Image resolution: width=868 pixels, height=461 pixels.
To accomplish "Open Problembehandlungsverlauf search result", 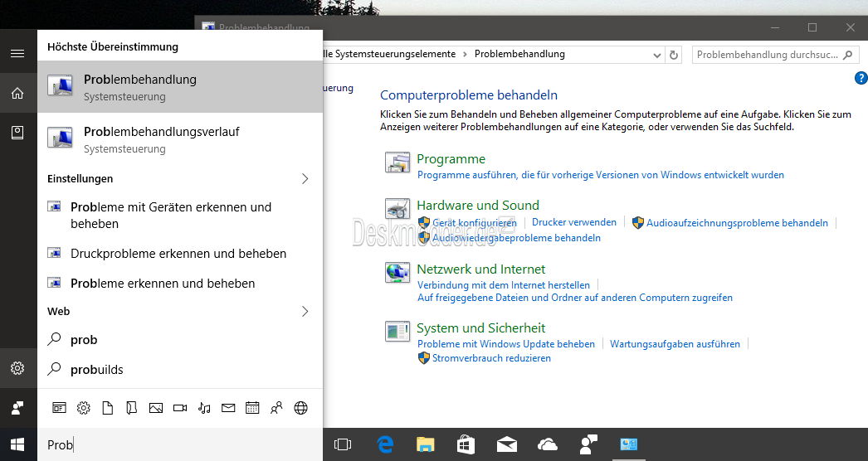I will point(180,139).
